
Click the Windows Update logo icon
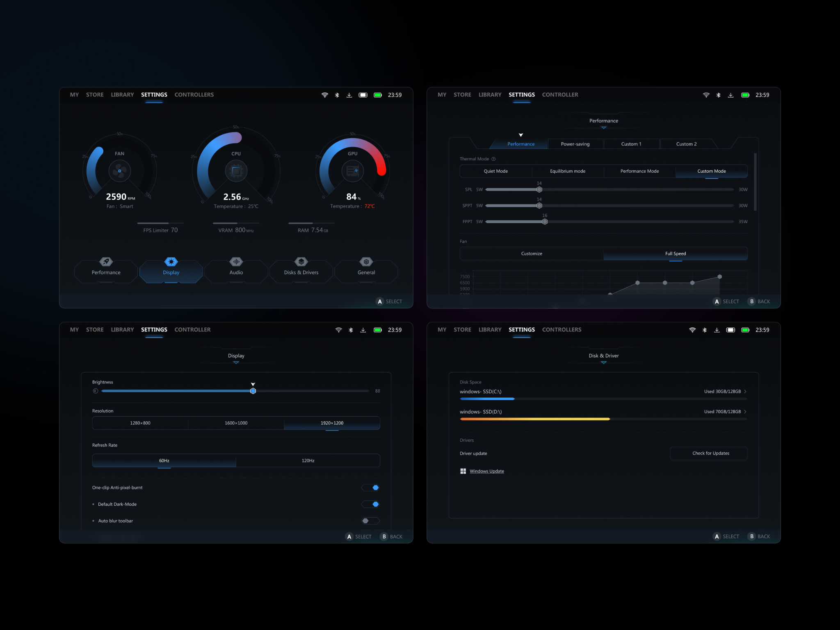click(x=463, y=471)
